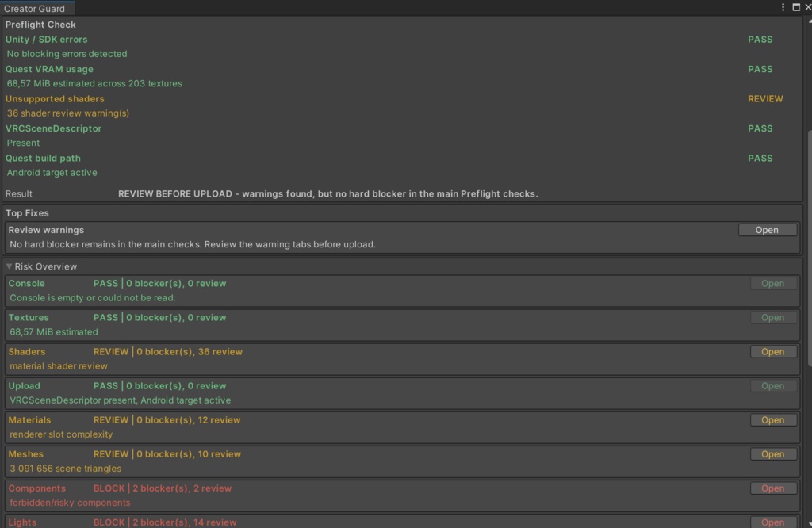Click the PASS status for Quest VRAM usage
812x528 pixels.
click(x=760, y=69)
